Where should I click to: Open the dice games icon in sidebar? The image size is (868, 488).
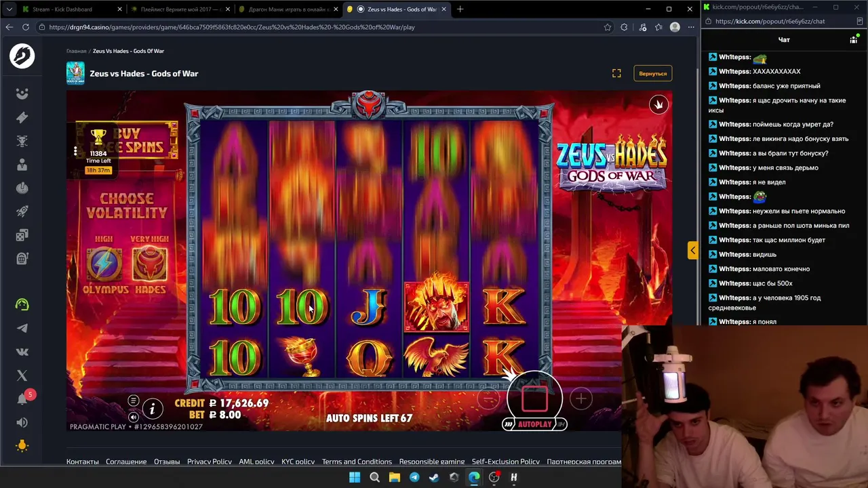(x=22, y=235)
